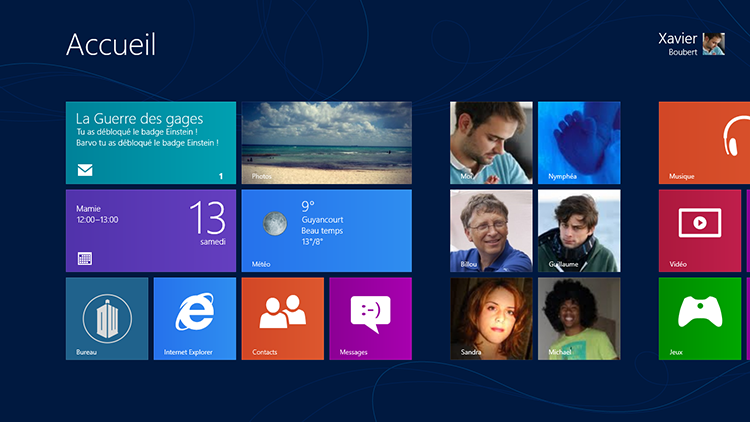750x422 pixels.
Task: Click the date 13 samedi
Action: click(208, 222)
